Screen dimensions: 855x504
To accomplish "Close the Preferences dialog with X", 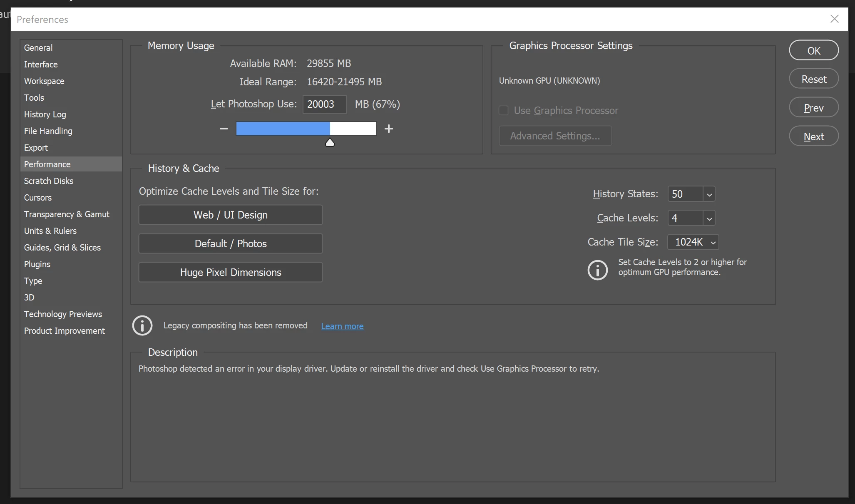I will tap(834, 19).
